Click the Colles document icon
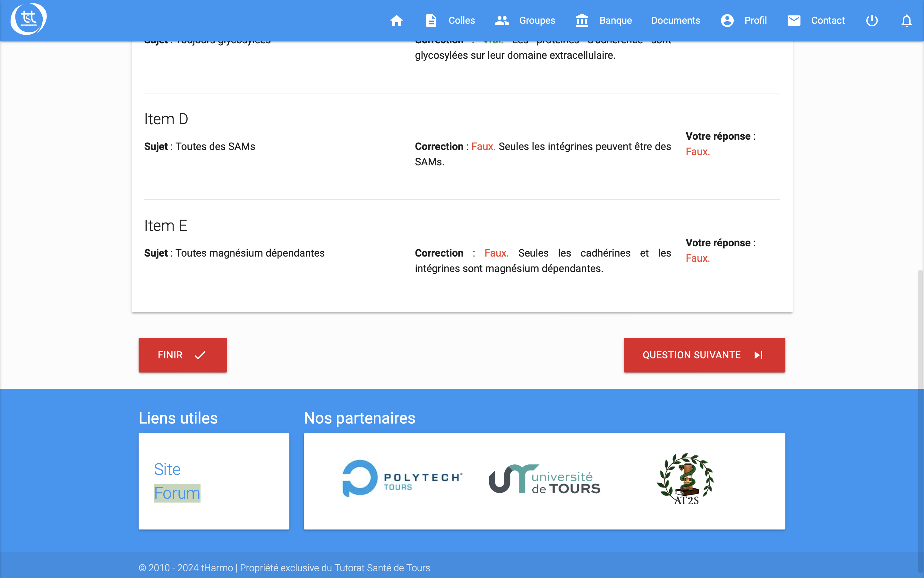 (431, 21)
